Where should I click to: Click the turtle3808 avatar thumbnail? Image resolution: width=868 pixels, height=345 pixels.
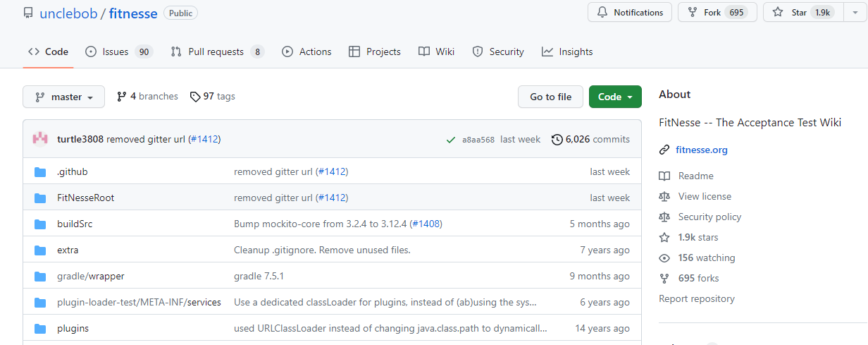(40, 139)
